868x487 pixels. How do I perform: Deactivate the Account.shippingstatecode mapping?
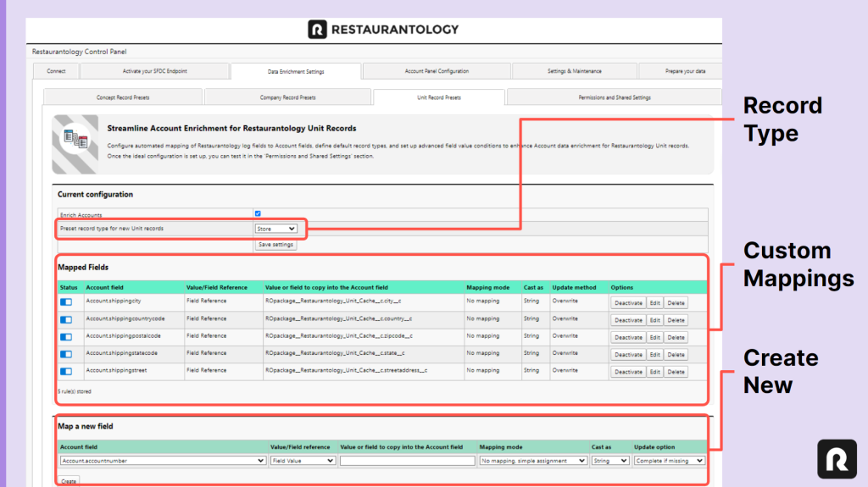click(628, 354)
